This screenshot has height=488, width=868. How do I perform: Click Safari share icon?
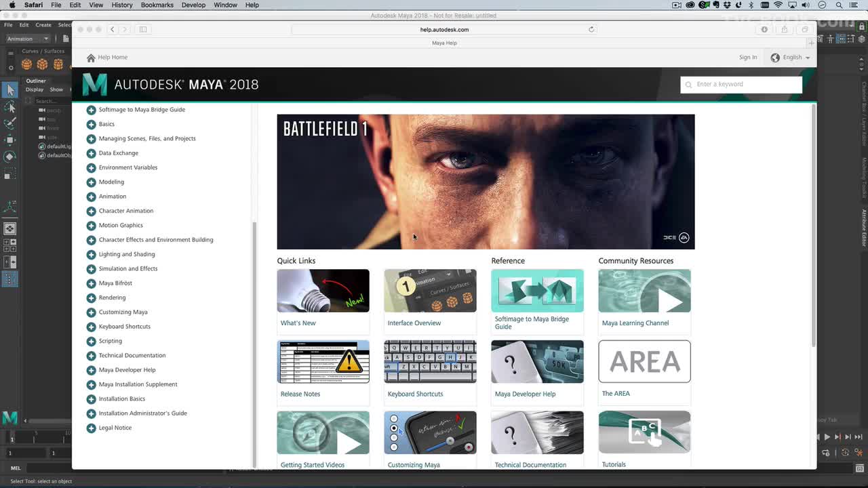point(785,29)
